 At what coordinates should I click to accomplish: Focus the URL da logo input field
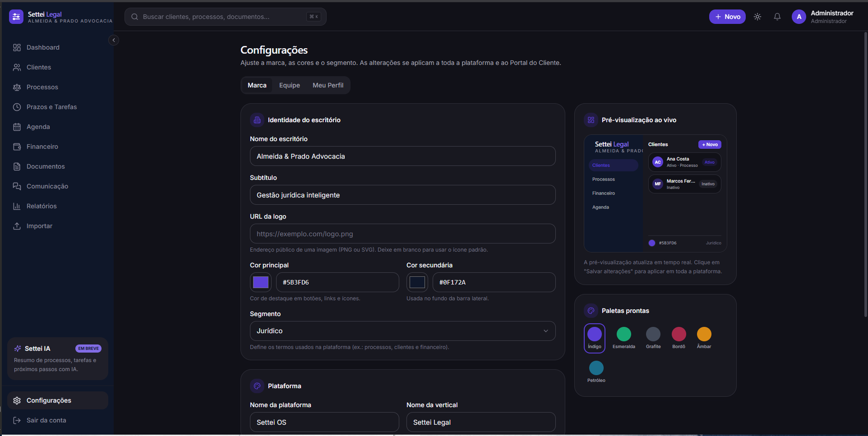[x=402, y=234]
